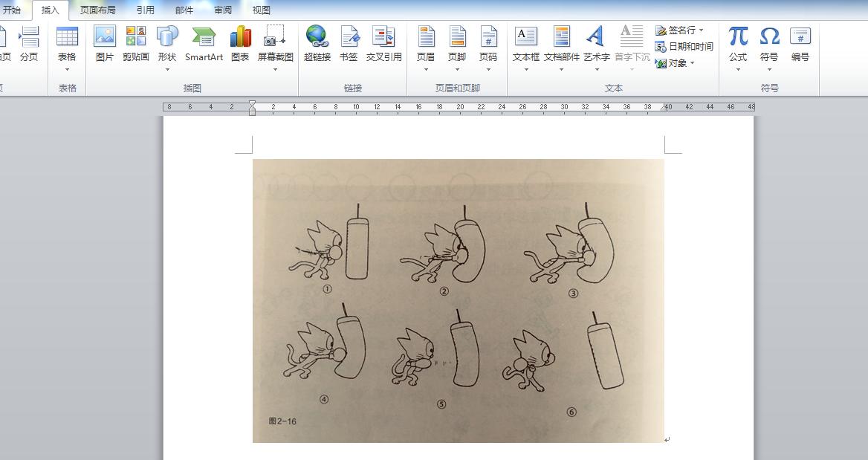Expand the 形状 dropdown arrow
The width and height of the screenshot is (868, 460).
(167, 70)
